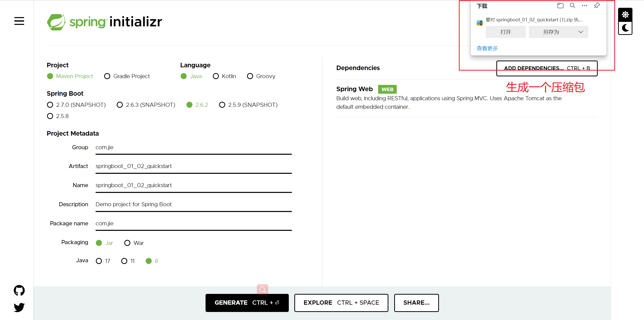Choose Java language

click(x=191, y=76)
